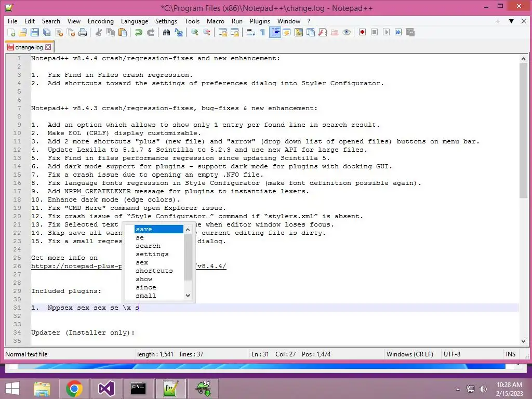
Task: Click autocomplete list scroll down arrow
Action: point(188,296)
